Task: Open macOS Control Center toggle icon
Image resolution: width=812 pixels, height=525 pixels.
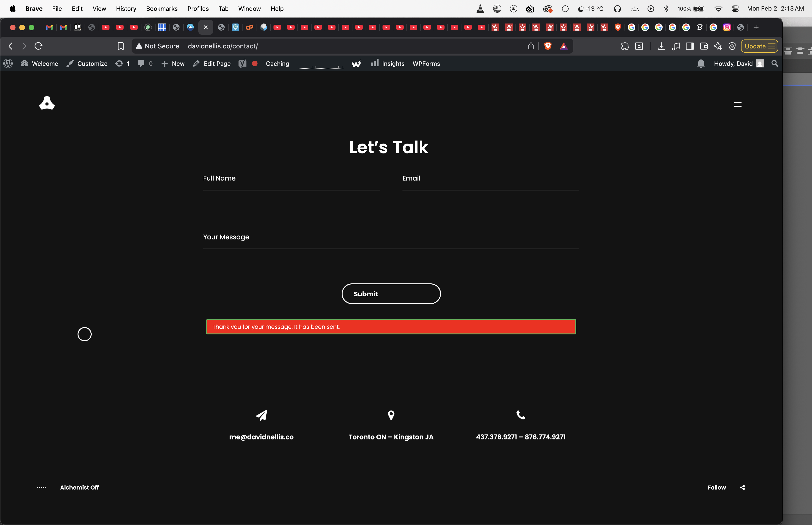Action: tap(735, 9)
